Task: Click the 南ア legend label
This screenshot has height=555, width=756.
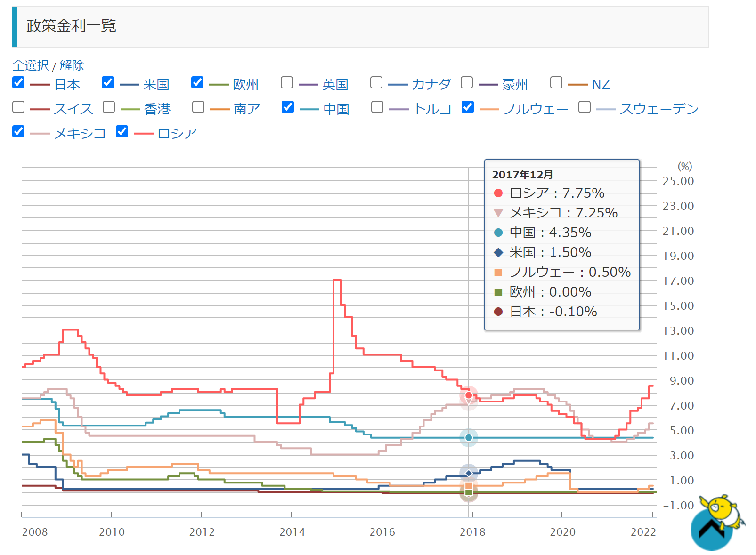Action: (247, 109)
